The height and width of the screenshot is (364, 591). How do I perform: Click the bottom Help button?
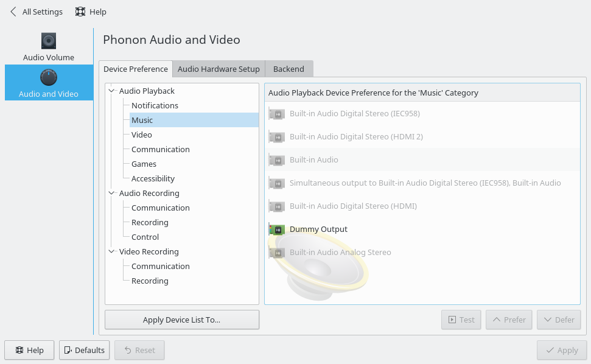point(29,350)
